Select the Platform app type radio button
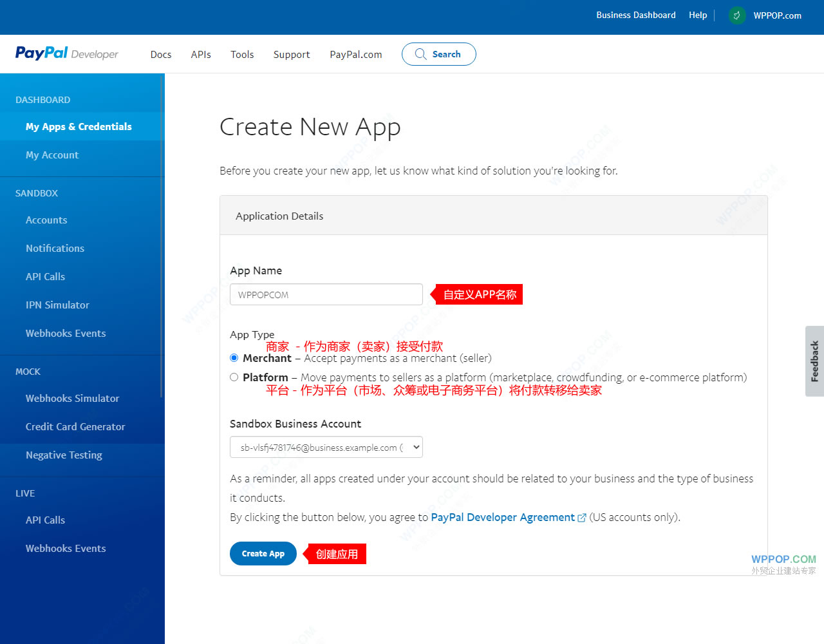Viewport: 824px width, 644px height. [x=234, y=377]
